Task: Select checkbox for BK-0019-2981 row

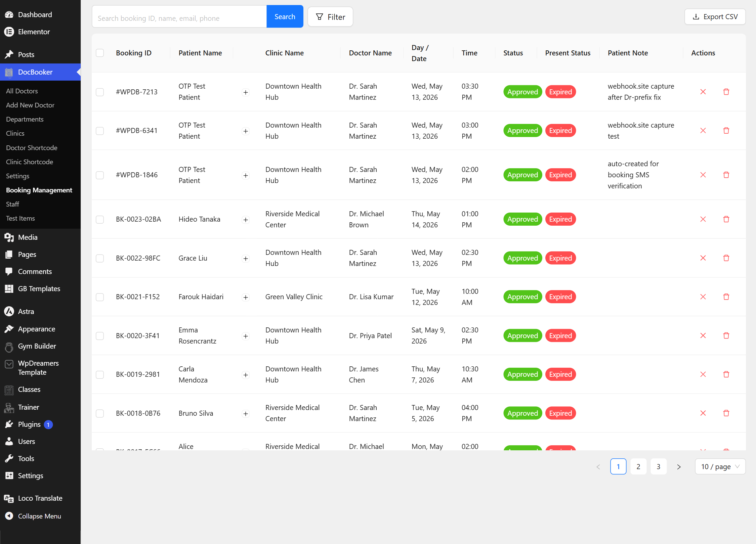Action: tap(100, 374)
